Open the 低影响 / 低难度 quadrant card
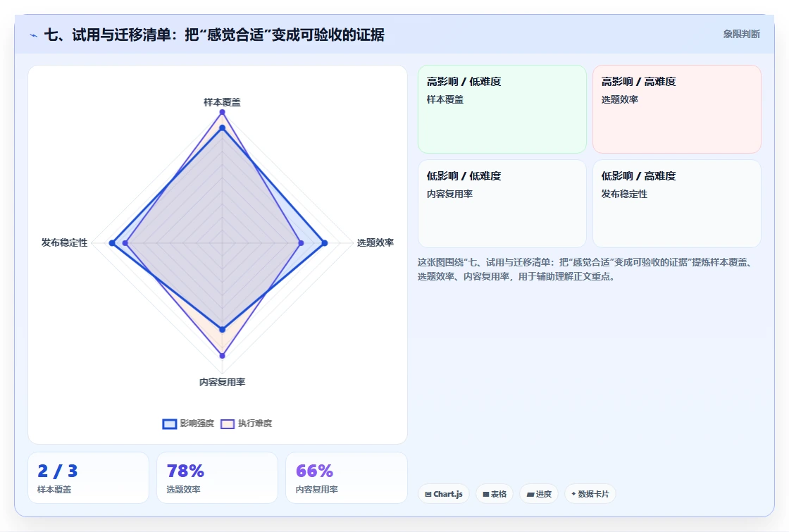This screenshot has width=789, height=532. (x=502, y=204)
